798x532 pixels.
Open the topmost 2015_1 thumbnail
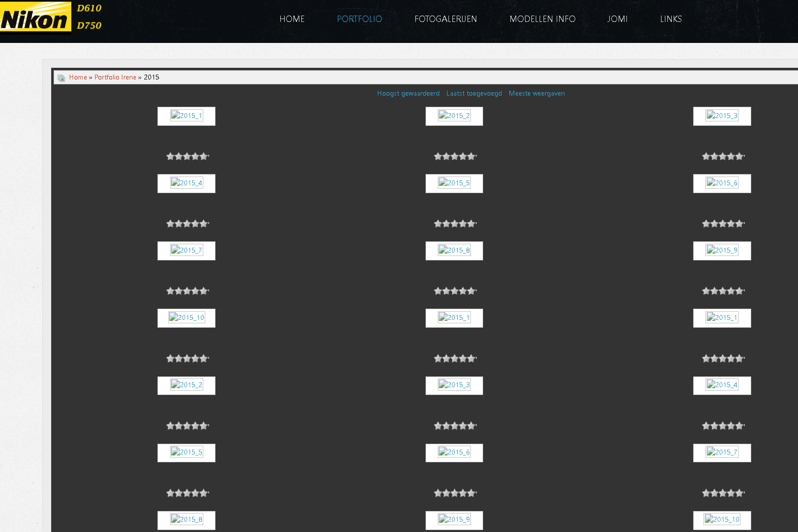[x=186, y=116]
